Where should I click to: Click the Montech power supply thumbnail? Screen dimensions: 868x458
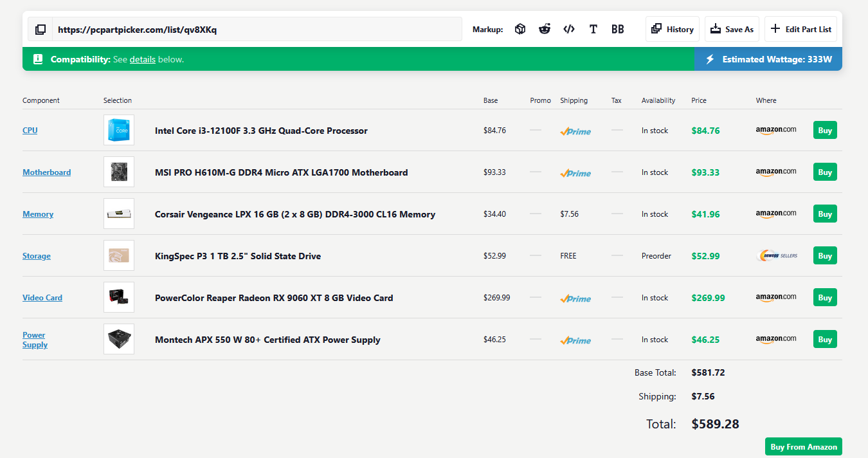[119, 339]
